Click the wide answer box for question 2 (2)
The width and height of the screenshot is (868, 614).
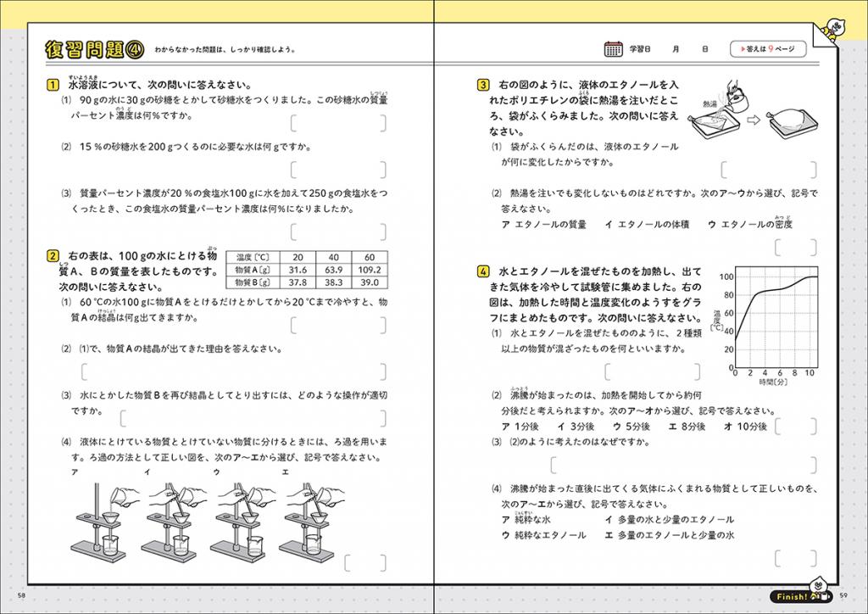click(234, 371)
